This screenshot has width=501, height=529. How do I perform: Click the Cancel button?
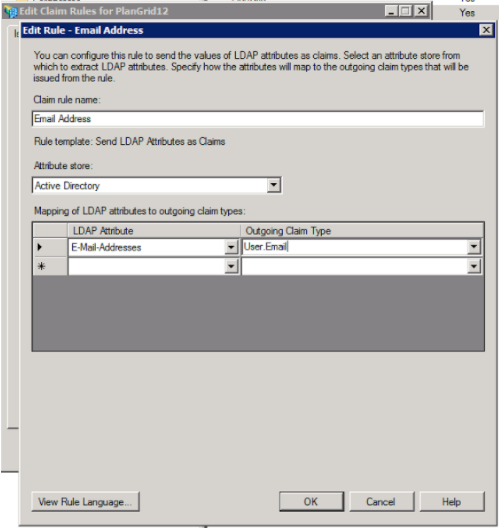381,502
